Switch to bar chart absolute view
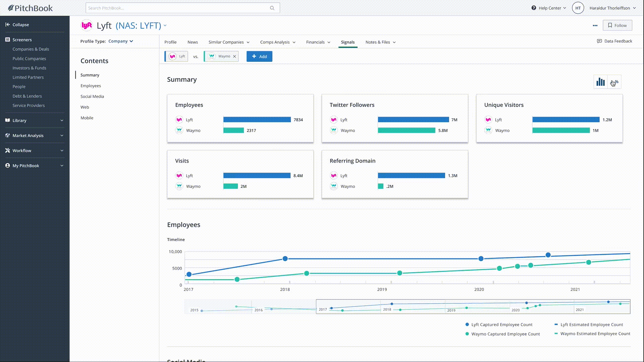This screenshot has width=644, height=362. point(600,82)
